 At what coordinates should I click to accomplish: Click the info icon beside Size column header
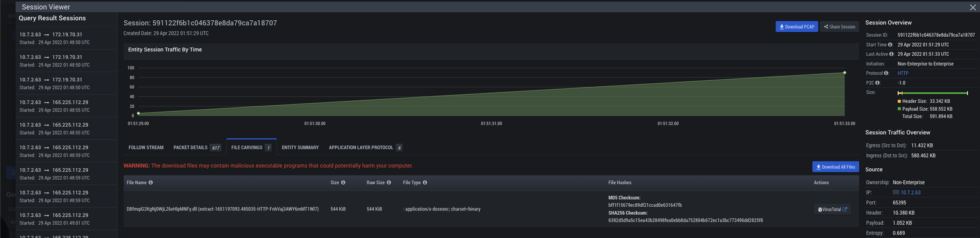tap(343, 182)
